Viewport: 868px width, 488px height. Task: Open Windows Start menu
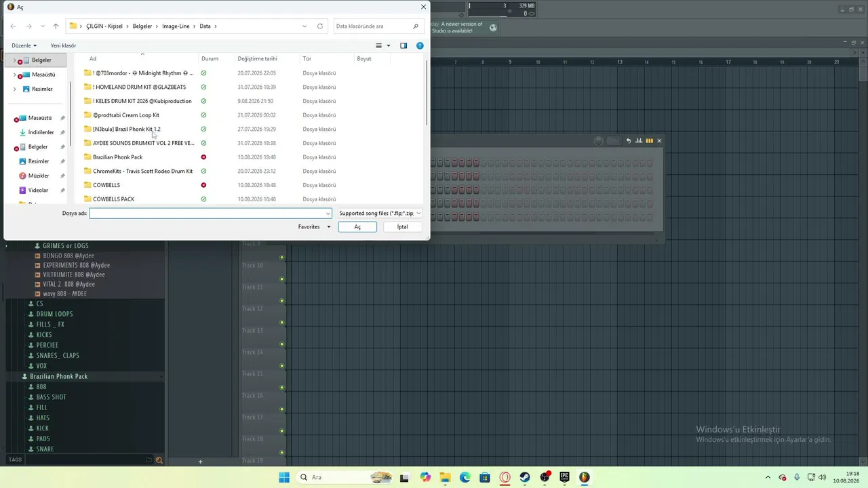(x=284, y=477)
